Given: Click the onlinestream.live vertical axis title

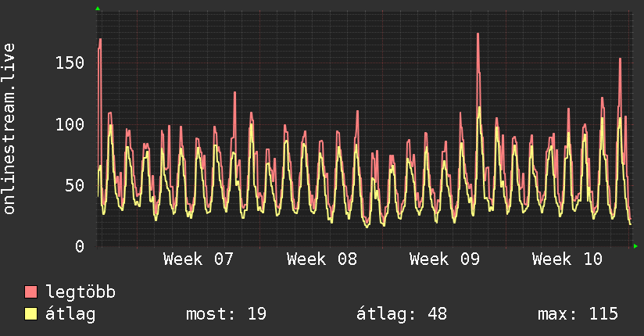Looking at the screenshot, I should pyautogui.click(x=9, y=129).
